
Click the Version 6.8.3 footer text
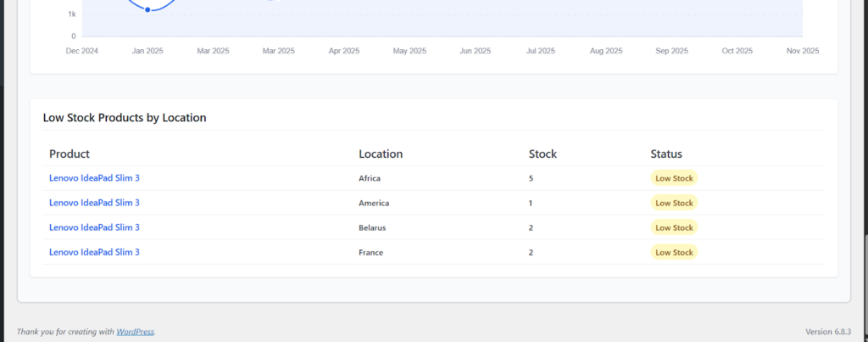pos(827,332)
